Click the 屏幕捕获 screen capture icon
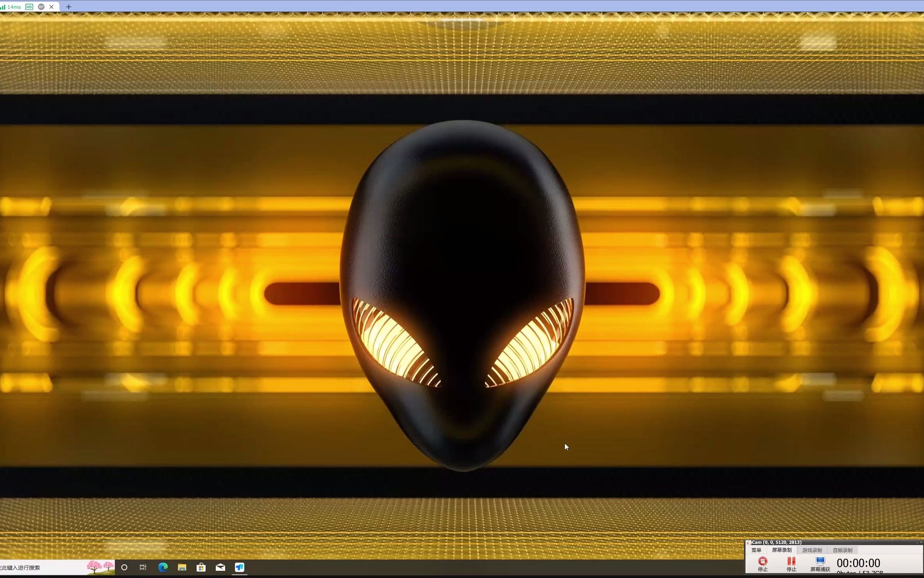 tap(820, 561)
